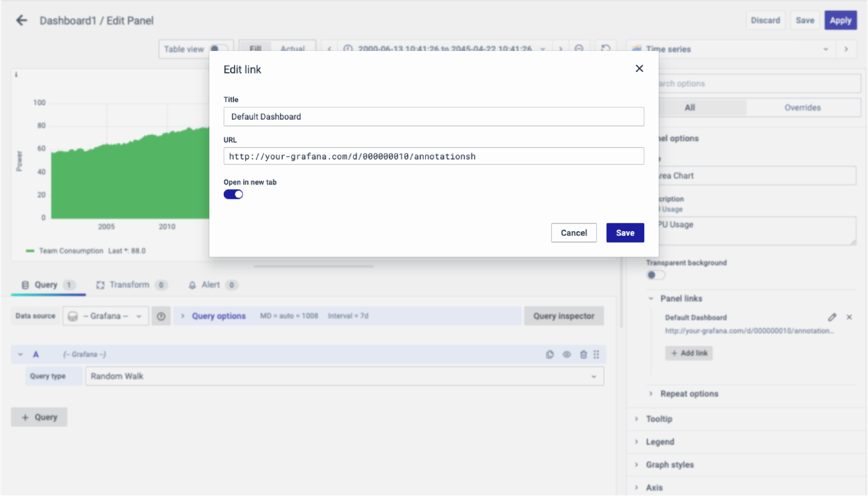The image size is (868, 496).
Task: Click into the URL input field
Action: [433, 156]
